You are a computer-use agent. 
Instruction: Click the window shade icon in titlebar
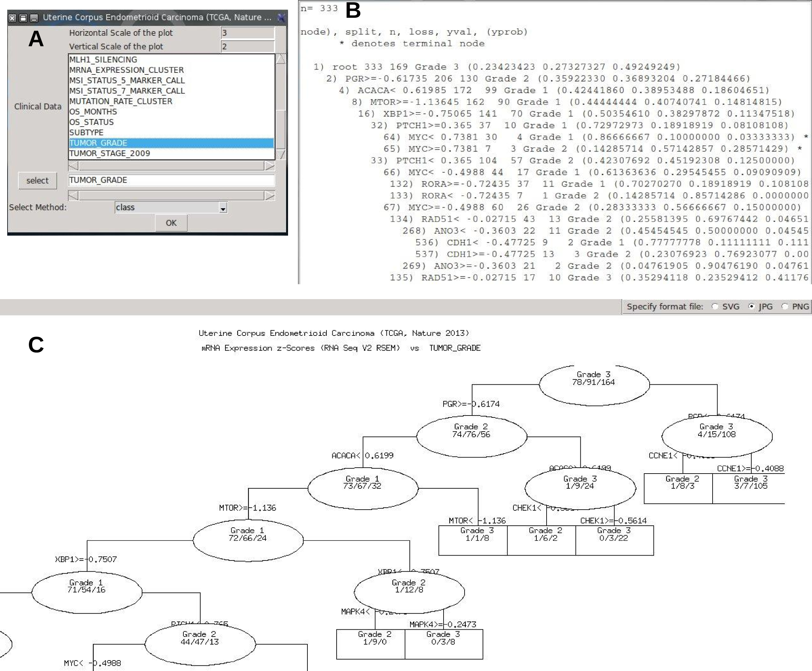click(x=23, y=18)
